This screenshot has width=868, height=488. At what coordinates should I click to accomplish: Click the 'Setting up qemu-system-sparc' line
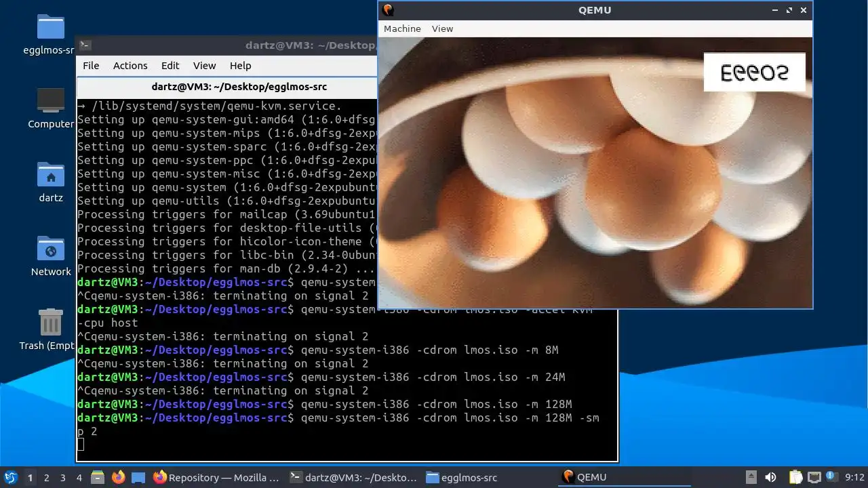tap(226, 146)
